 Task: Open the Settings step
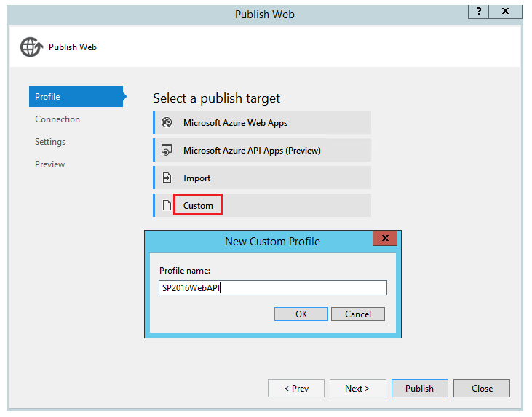coord(50,142)
